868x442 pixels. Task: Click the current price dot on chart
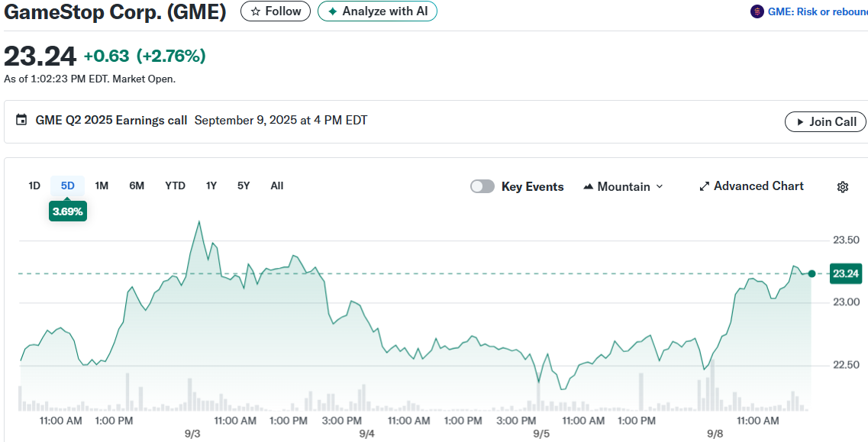point(812,273)
